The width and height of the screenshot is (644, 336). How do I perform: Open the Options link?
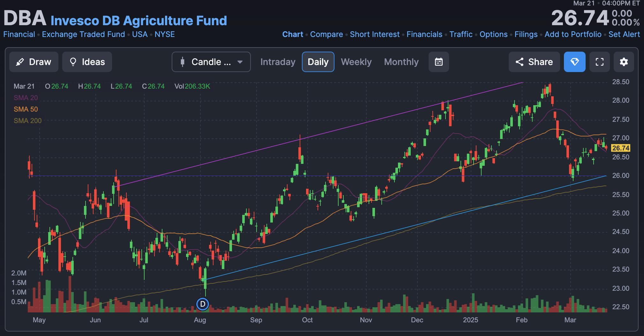(x=493, y=34)
